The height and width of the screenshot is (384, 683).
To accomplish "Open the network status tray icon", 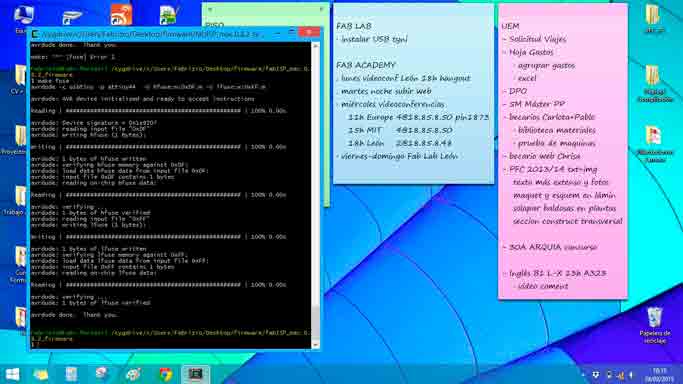I will pos(620,375).
